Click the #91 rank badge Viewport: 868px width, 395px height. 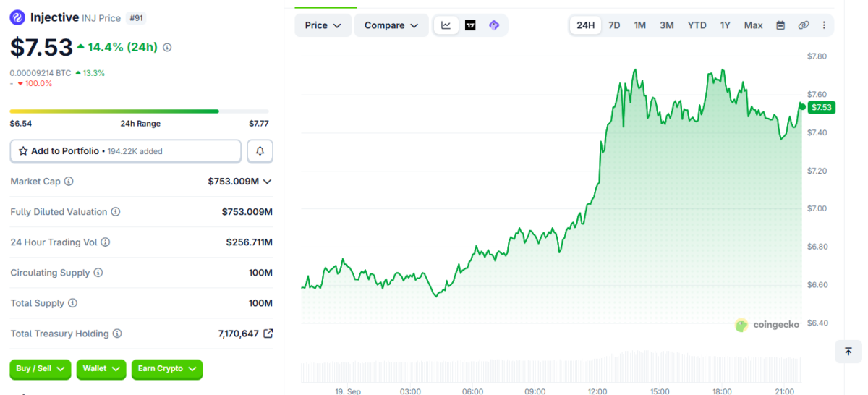coord(135,17)
